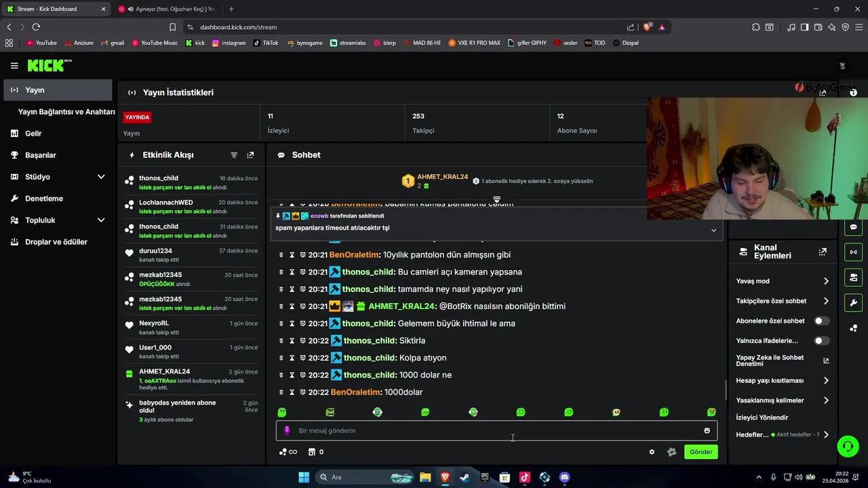The width and height of the screenshot is (868, 488).
Task: Open the Etkinlik Akışı filter options icon
Action: click(x=234, y=155)
